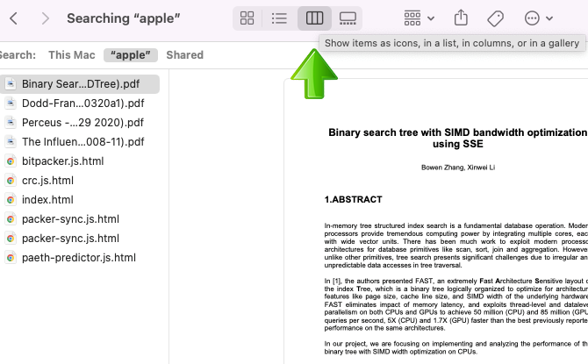Select the second packer-sync.js.html, above paeth-predictor
Image resolution: width=588 pixels, height=364 pixels.
[x=80, y=239]
